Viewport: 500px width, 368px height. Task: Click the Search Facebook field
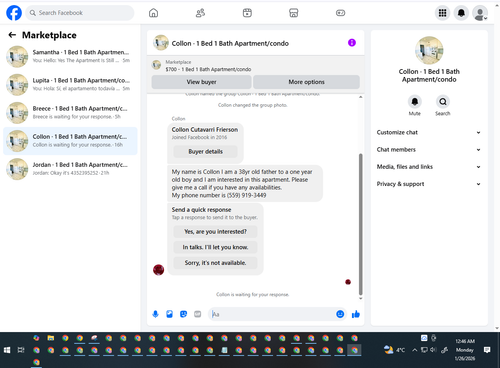(80, 13)
